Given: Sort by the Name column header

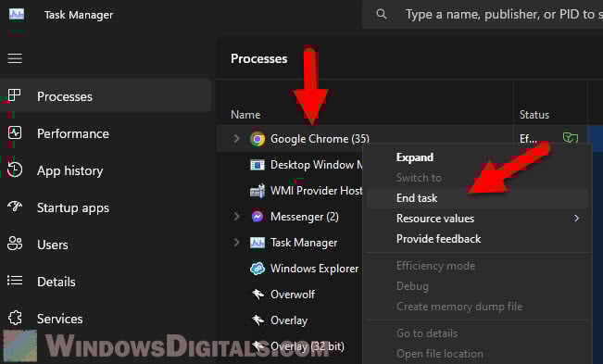Looking at the screenshot, I should click(245, 115).
